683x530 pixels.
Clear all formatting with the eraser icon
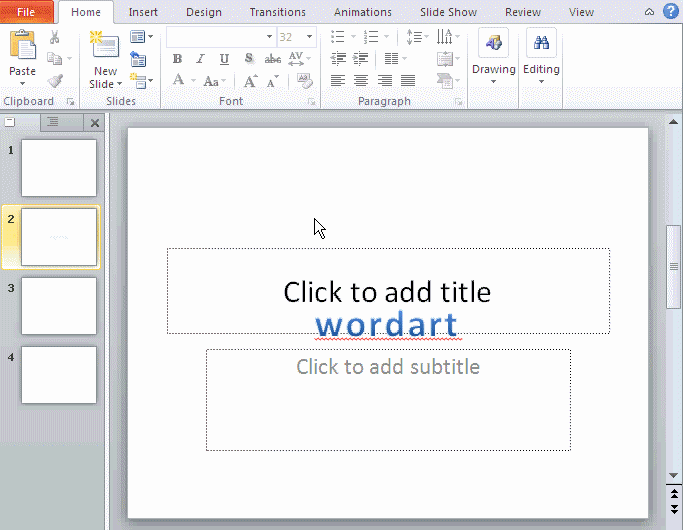(304, 81)
